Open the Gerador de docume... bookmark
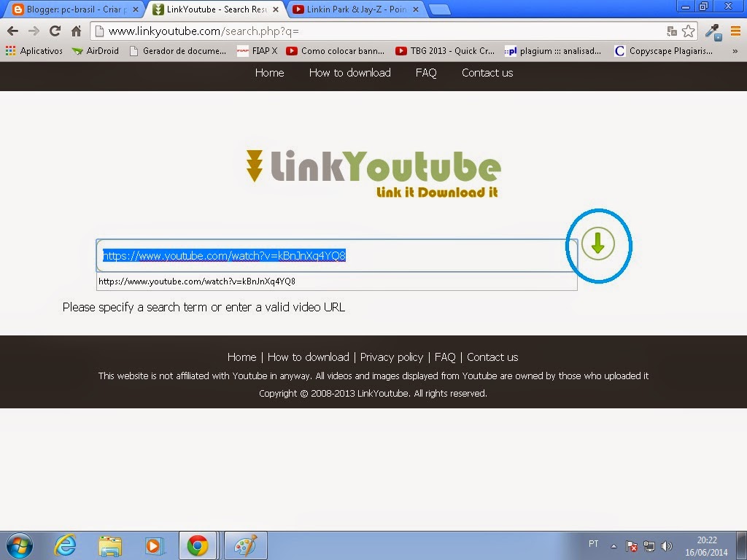 coord(178,51)
